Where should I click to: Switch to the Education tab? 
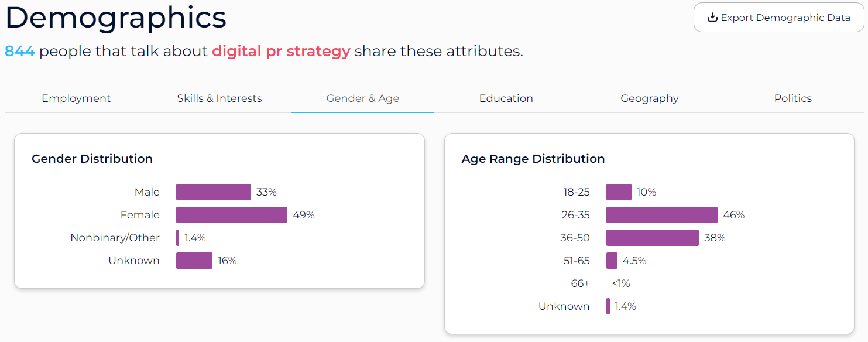point(506,98)
